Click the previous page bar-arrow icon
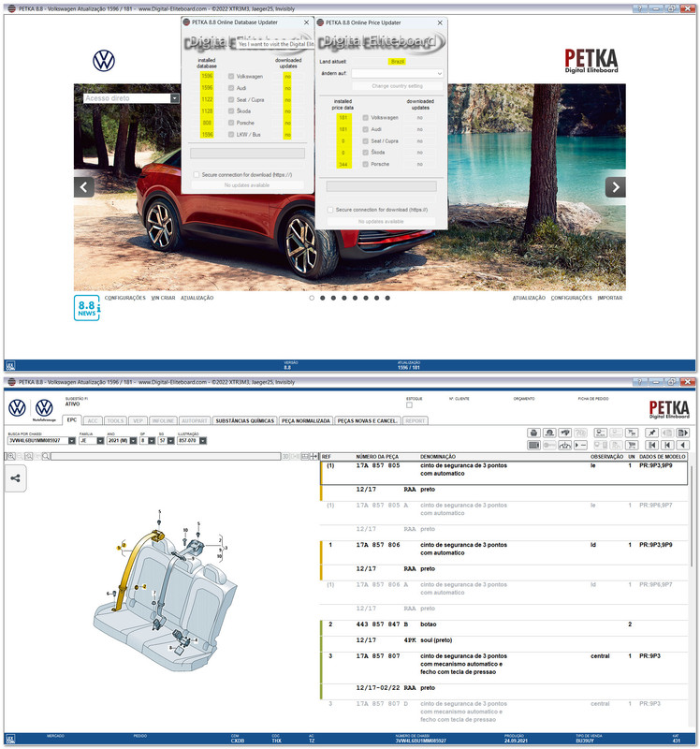The image size is (700, 749). click(x=667, y=446)
